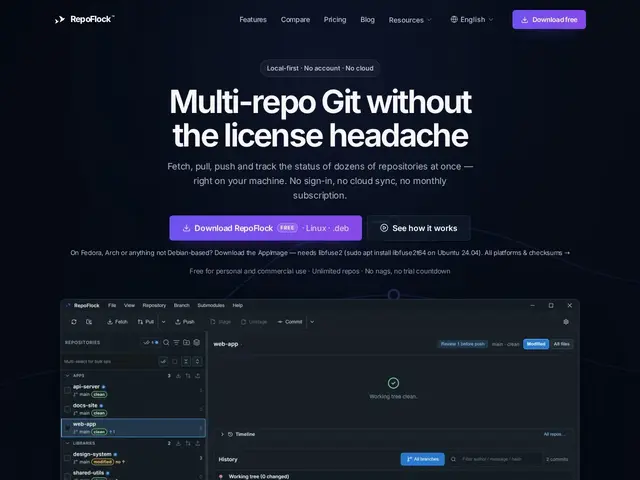
Task: Click the deselect square icon in the multi-select row
Action: (175, 361)
